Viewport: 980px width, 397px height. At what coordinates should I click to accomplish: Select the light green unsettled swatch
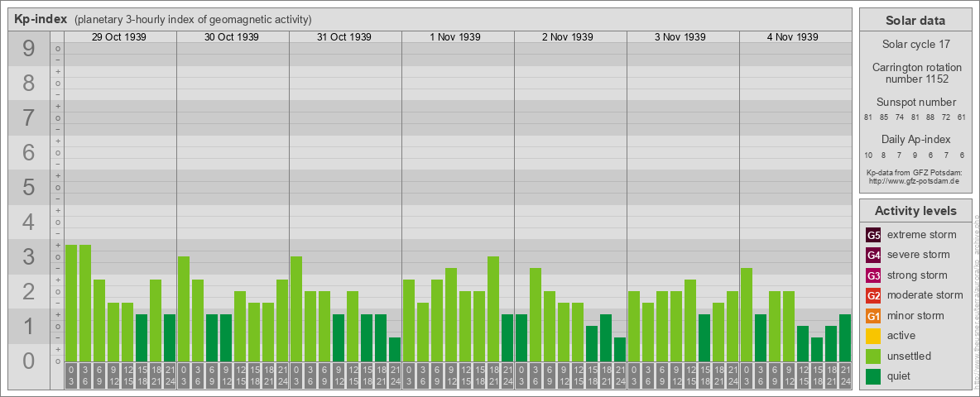[874, 356]
